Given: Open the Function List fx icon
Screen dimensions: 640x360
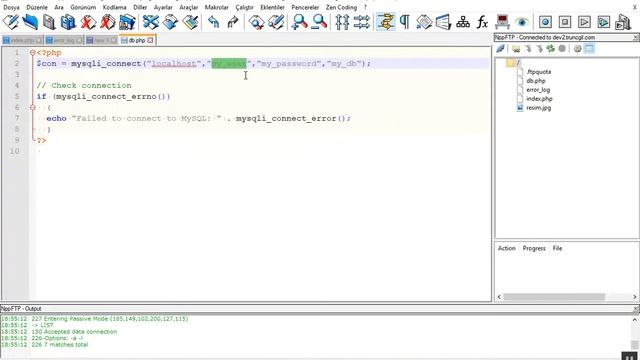Looking at the screenshot, I should (x=482, y=22).
